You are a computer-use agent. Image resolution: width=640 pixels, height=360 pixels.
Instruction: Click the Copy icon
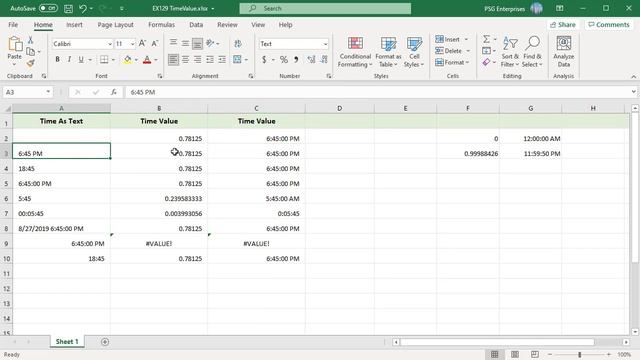[30, 51]
